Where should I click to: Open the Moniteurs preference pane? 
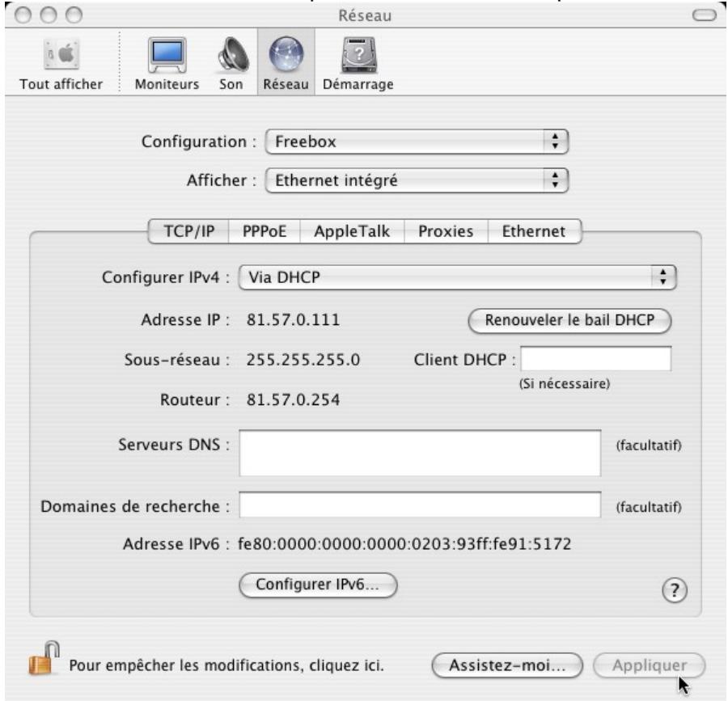(x=167, y=64)
